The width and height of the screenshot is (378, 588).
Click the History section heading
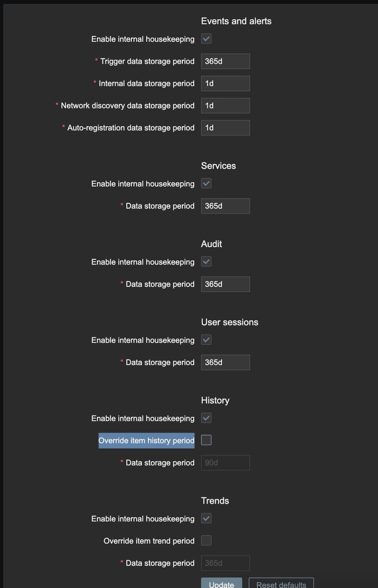click(215, 400)
